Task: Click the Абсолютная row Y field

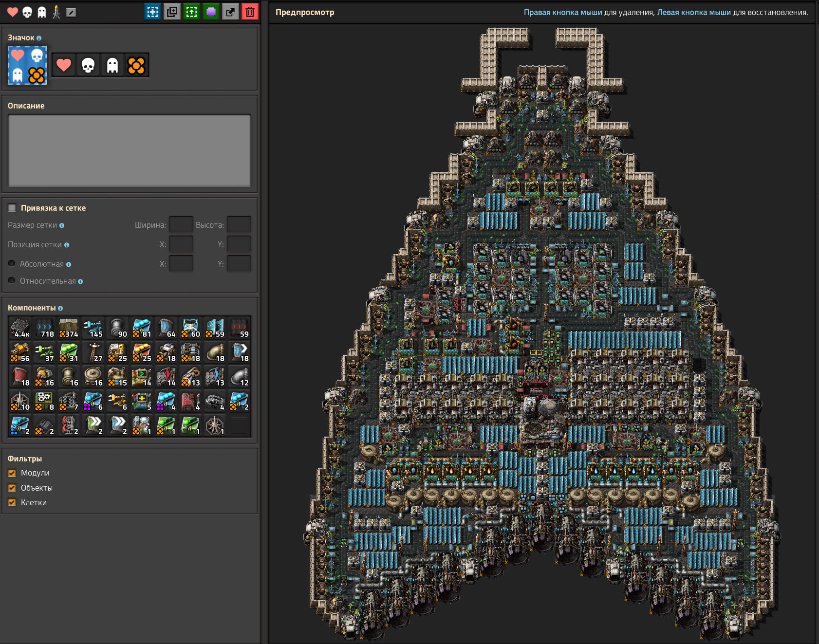Action: click(239, 264)
